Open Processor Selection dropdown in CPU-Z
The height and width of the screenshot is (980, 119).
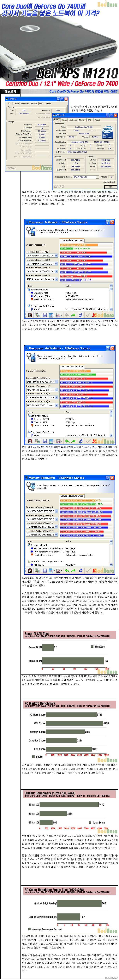pyautogui.click(x=86, y=177)
